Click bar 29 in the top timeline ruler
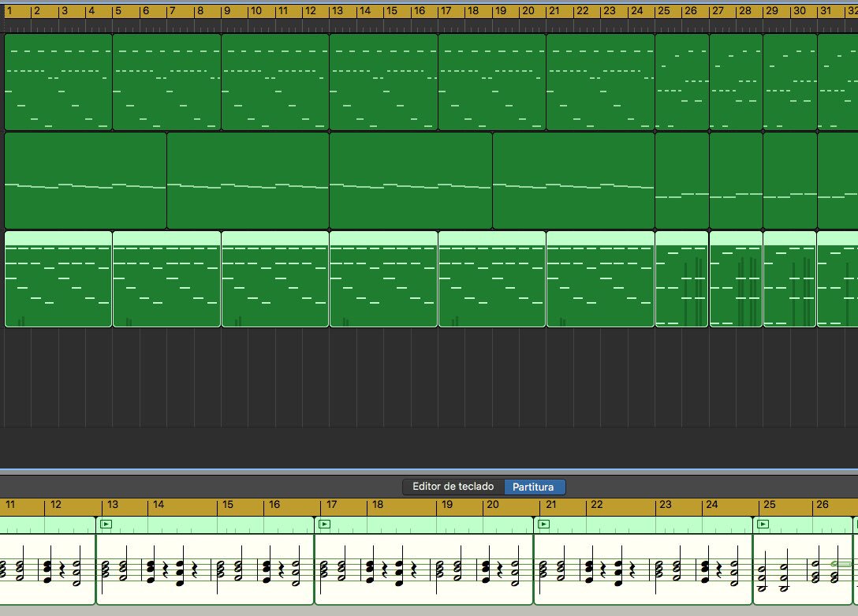858x616 pixels. point(771,10)
